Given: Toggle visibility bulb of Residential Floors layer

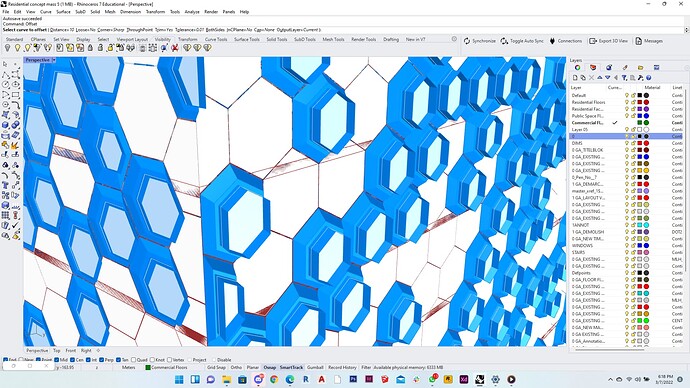Looking at the screenshot, I should (627, 102).
